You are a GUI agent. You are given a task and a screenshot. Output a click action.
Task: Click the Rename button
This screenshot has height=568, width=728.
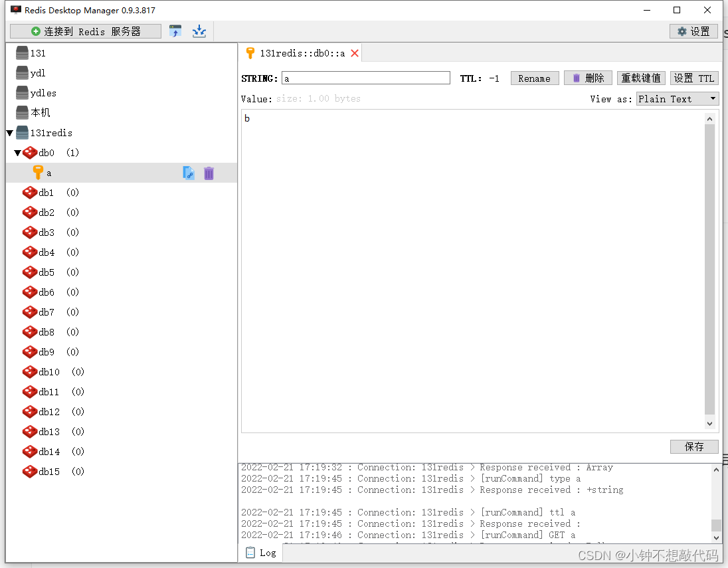click(x=535, y=78)
